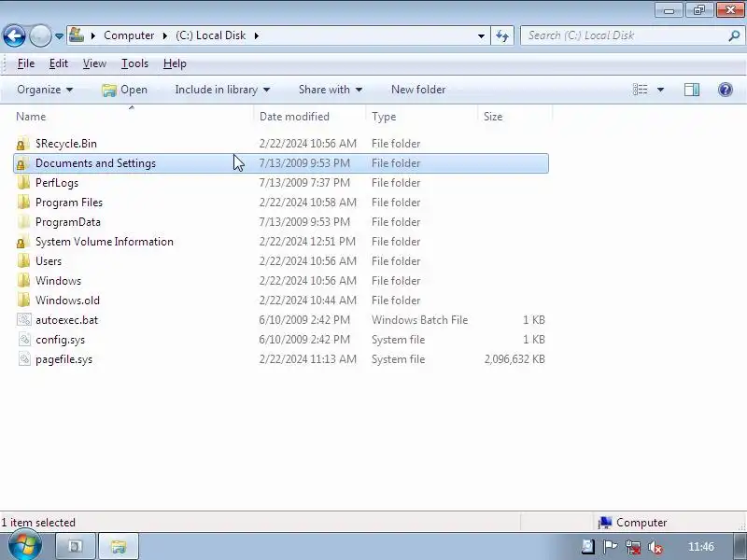This screenshot has width=747, height=560.
Task: Click Computer in the status bar
Action: [x=632, y=523]
